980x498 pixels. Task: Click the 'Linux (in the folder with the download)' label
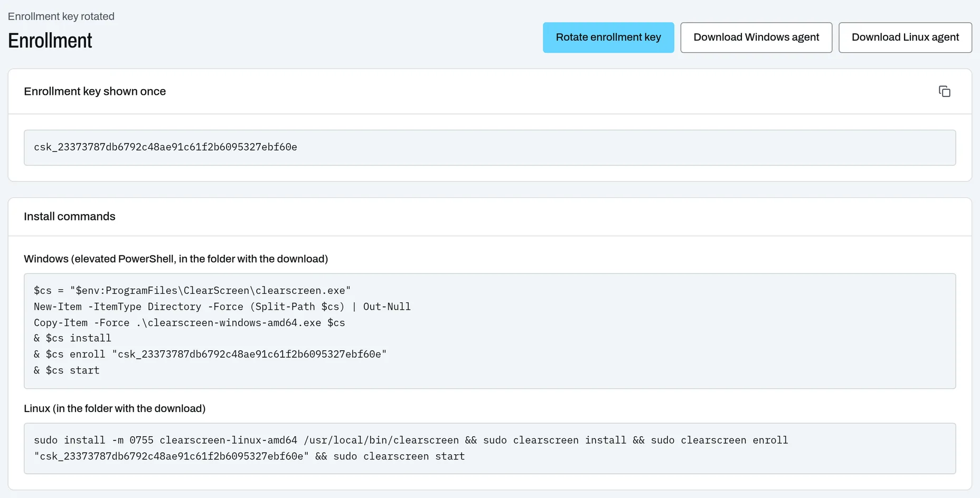point(115,408)
